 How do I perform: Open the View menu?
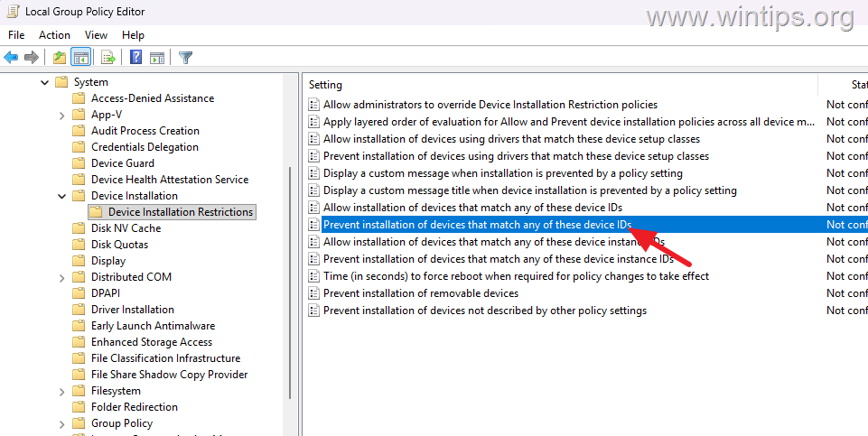point(96,35)
